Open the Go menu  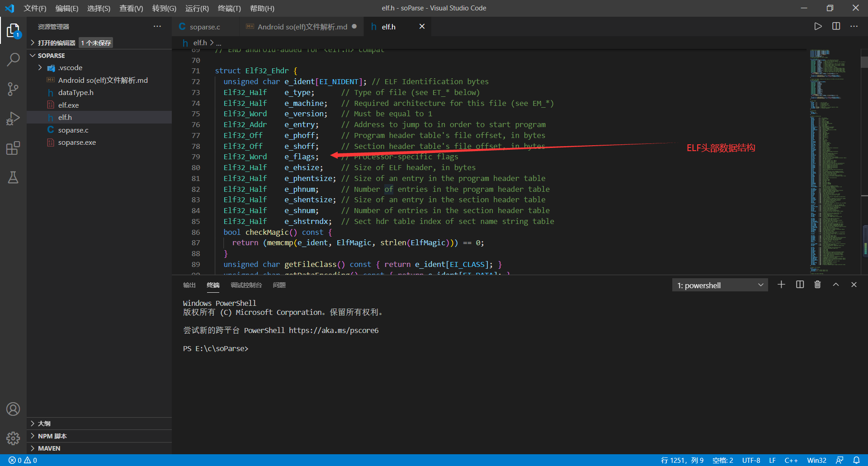click(x=164, y=8)
